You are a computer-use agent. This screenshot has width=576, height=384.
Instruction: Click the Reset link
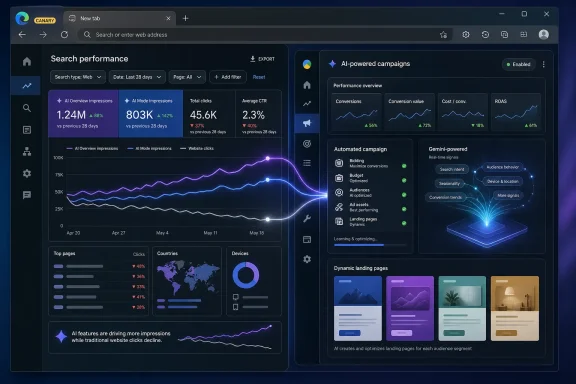(259, 77)
